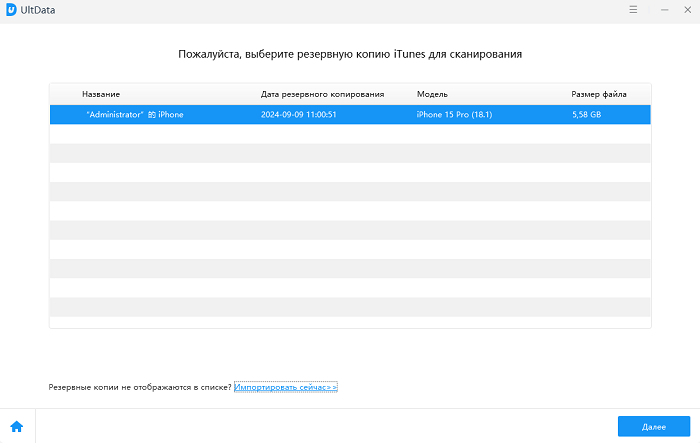Open the hamburger menu in title bar
This screenshot has width=700, height=443.
(x=634, y=9)
